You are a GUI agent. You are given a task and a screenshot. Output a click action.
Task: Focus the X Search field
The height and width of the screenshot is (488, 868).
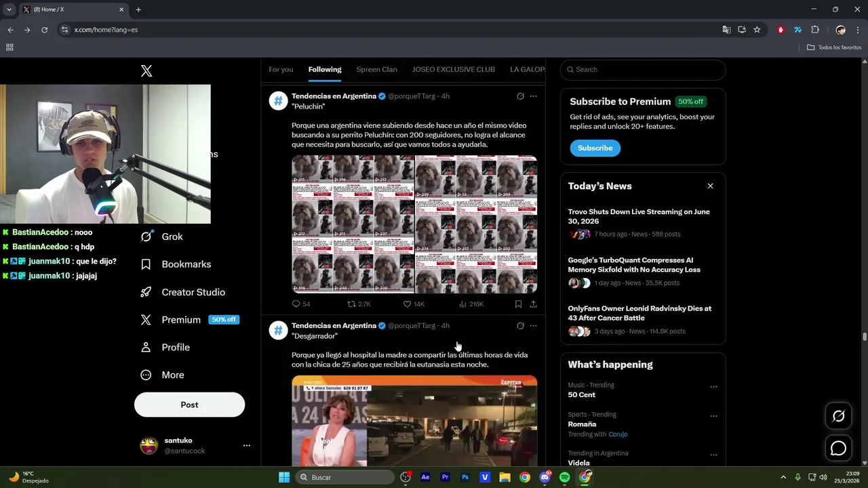pos(643,69)
